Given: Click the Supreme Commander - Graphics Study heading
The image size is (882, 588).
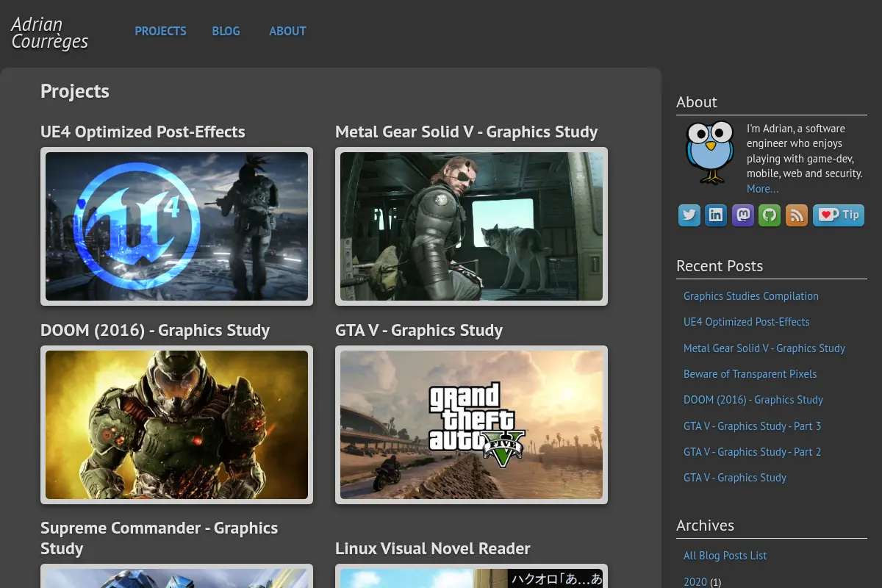Looking at the screenshot, I should [x=159, y=539].
